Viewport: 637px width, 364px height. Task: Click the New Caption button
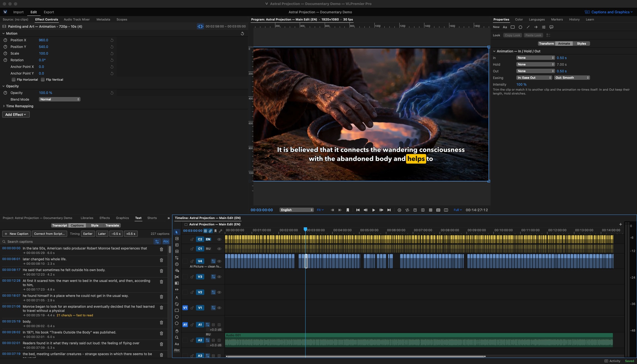16,234
